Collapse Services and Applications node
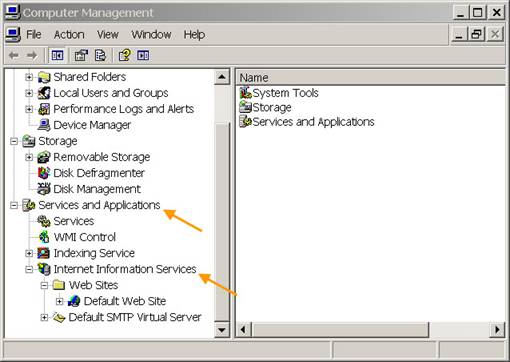The image size is (510, 362). (x=14, y=205)
